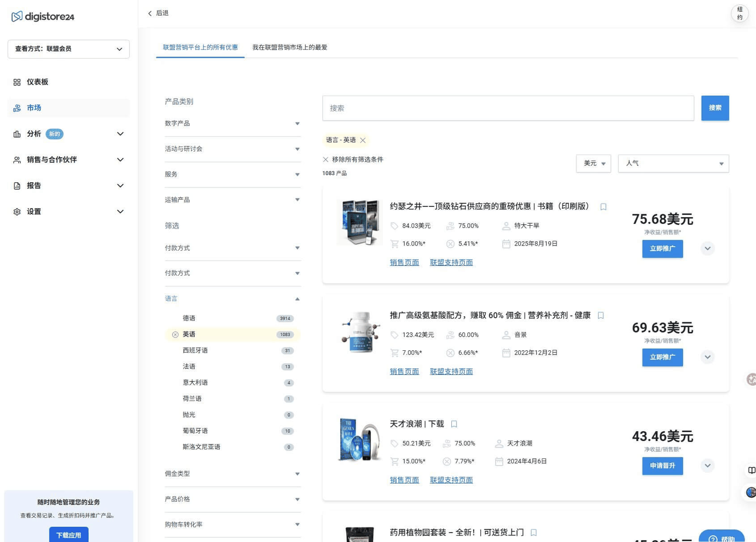Click the digistore24 logo

click(x=43, y=17)
